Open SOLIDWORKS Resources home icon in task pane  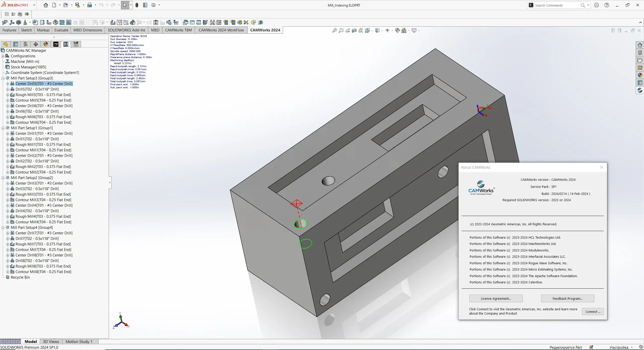(640, 45)
